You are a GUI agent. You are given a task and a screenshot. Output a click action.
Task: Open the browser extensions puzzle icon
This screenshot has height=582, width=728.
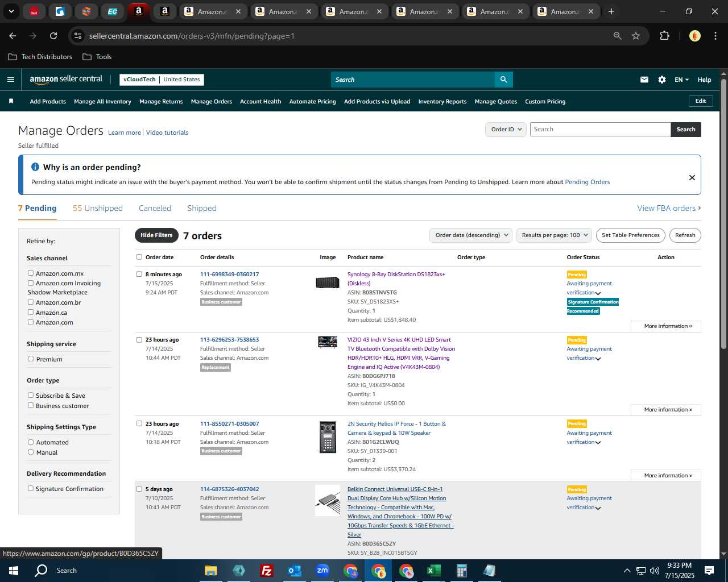coord(664,36)
